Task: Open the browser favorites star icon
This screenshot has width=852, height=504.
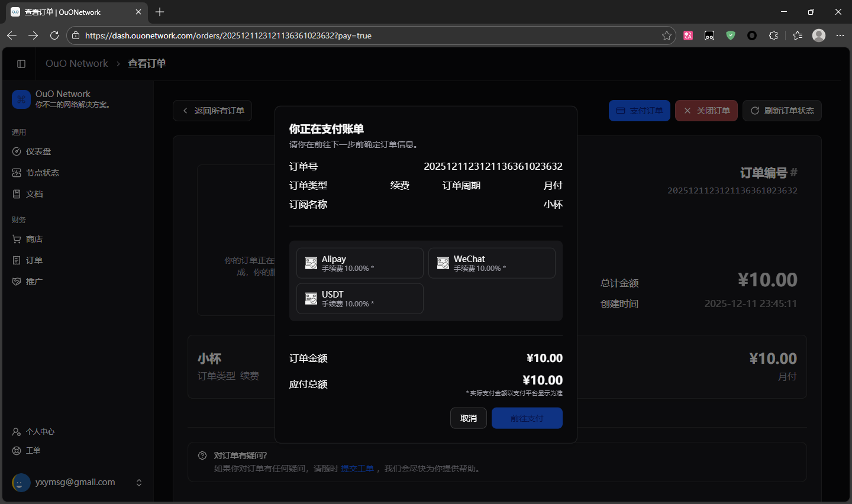Action: (x=667, y=35)
